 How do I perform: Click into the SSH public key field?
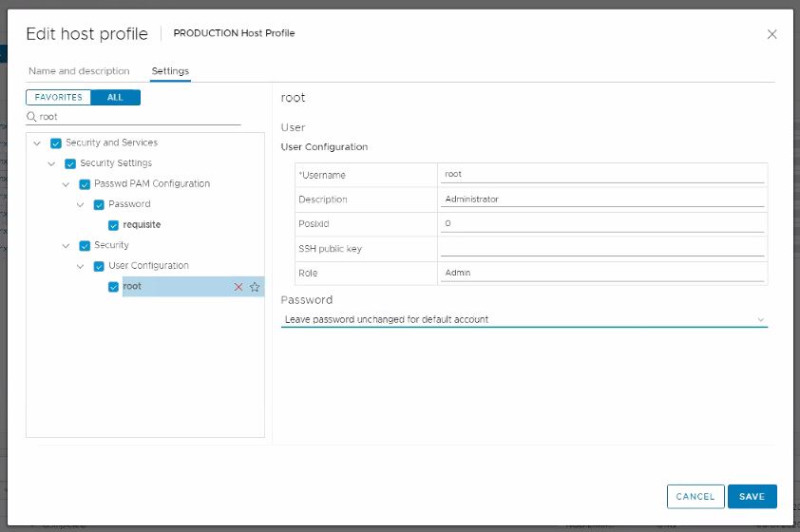pyautogui.click(x=602, y=248)
